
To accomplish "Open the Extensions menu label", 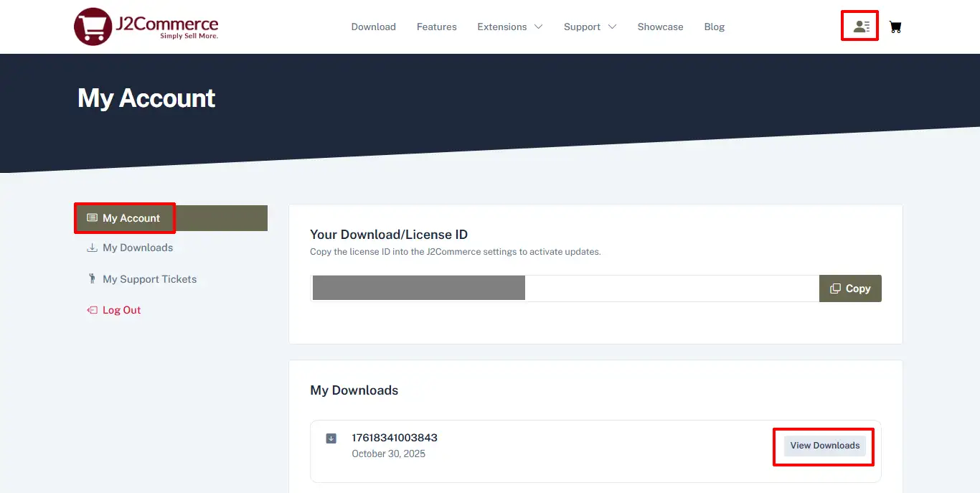I will tap(501, 27).
